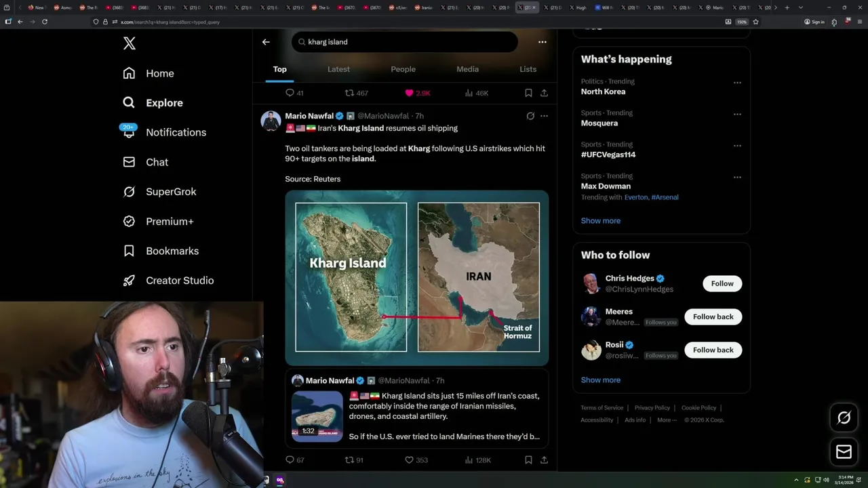Open Explore in the sidebar

(x=153, y=103)
